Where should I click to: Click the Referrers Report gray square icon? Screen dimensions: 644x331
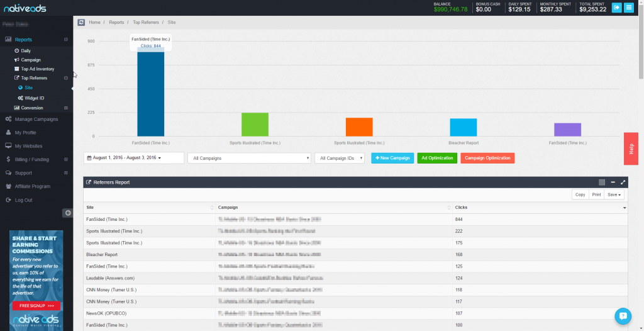[x=602, y=182]
